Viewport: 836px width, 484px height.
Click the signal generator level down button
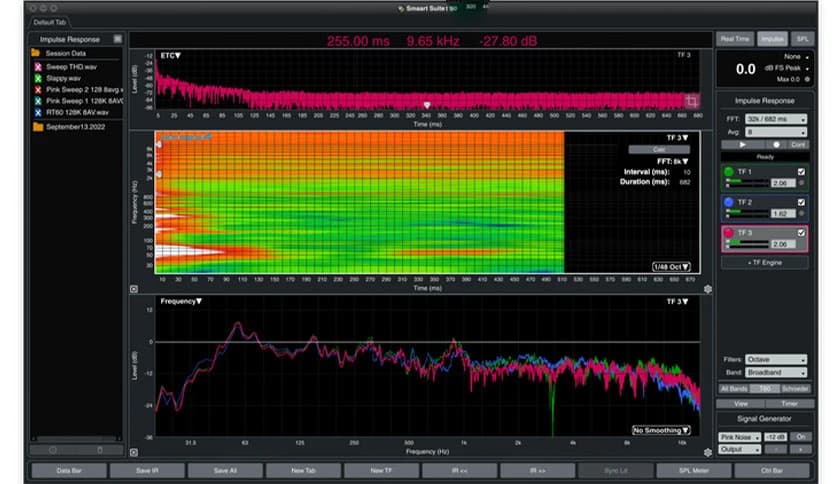[776, 449]
